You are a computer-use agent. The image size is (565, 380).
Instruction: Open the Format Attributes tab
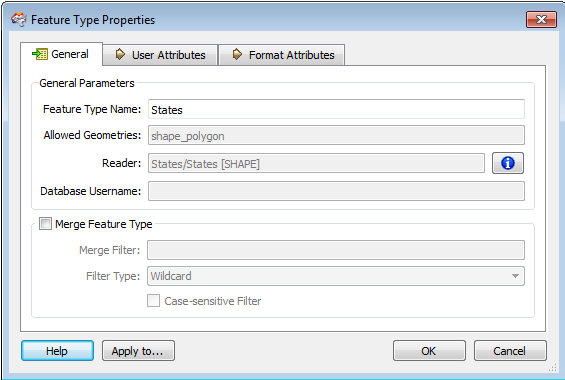click(282, 55)
